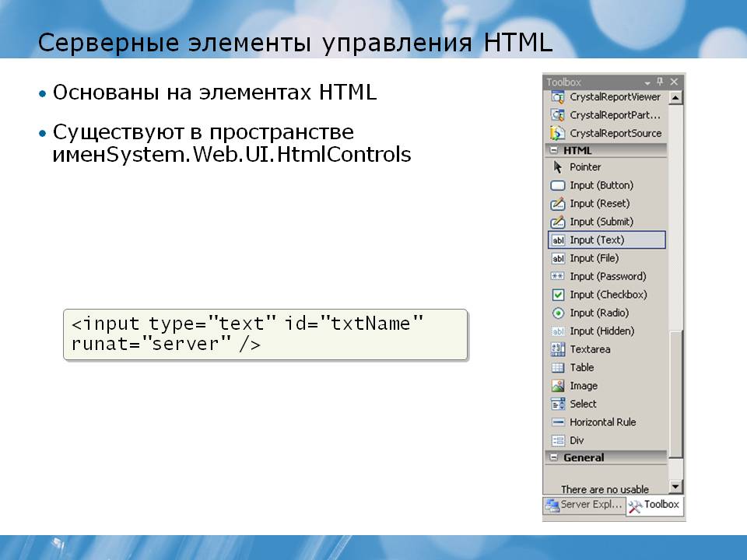The width and height of the screenshot is (747, 560).
Task: Click the HTML section header label
Action: [x=577, y=150]
